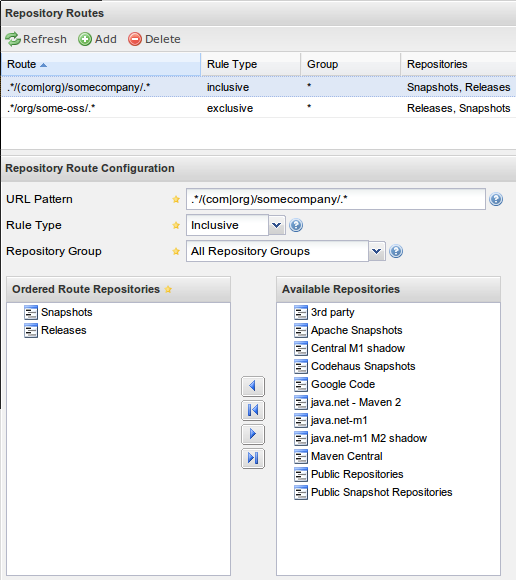Viewport: 516px width, 580px height.
Task: Click into the URL Pattern field
Action: 335,199
